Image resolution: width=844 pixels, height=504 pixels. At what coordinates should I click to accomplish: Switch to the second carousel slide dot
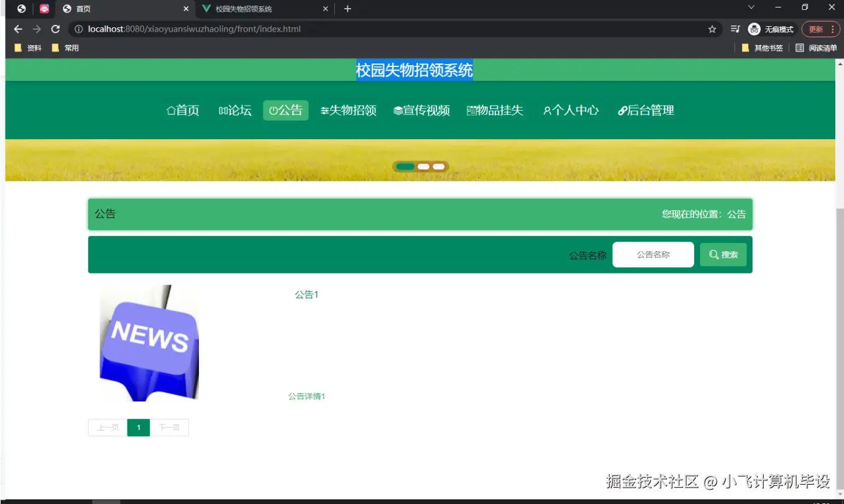click(423, 167)
